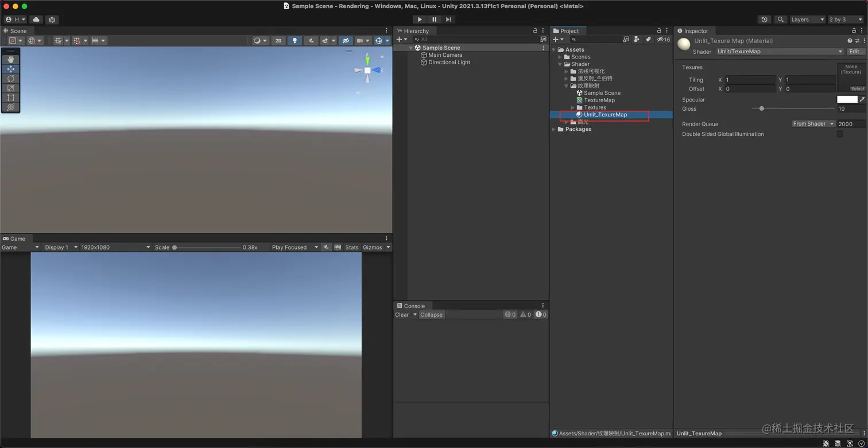Open Inspector preset selector icon
The image size is (868, 448).
point(857,41)
